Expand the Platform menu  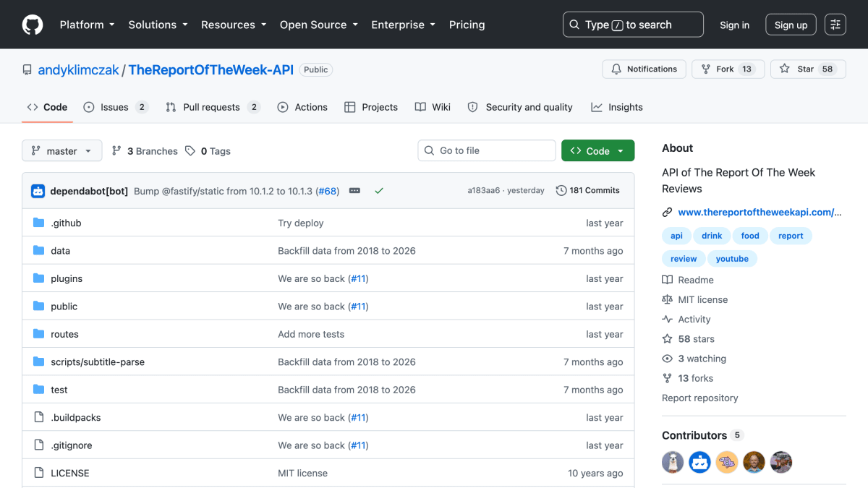click(88, 25)
